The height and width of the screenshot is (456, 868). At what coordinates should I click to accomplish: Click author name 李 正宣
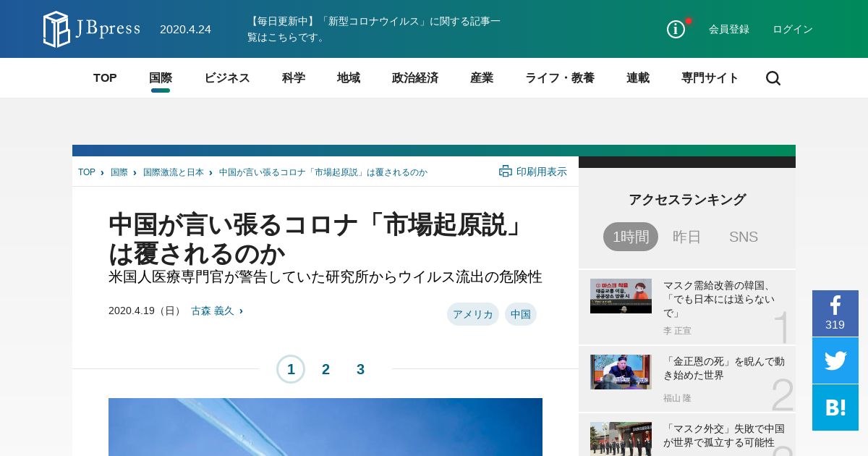[677, 331]
